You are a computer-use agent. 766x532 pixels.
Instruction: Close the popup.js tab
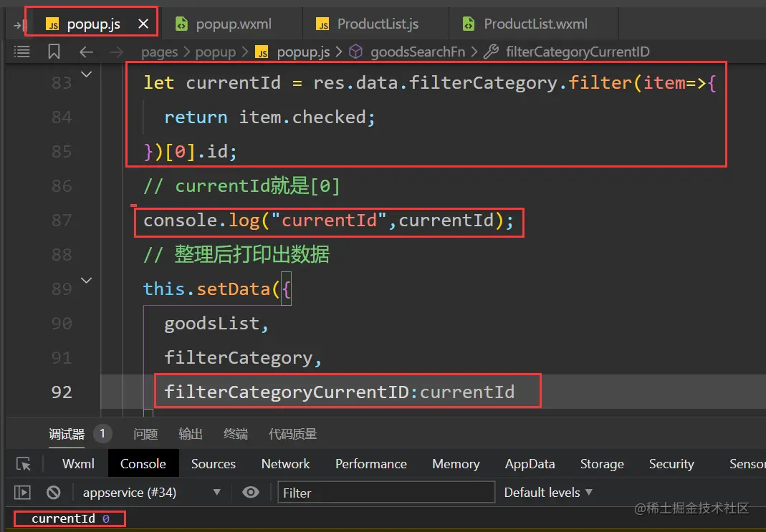(x=143, y=24)
